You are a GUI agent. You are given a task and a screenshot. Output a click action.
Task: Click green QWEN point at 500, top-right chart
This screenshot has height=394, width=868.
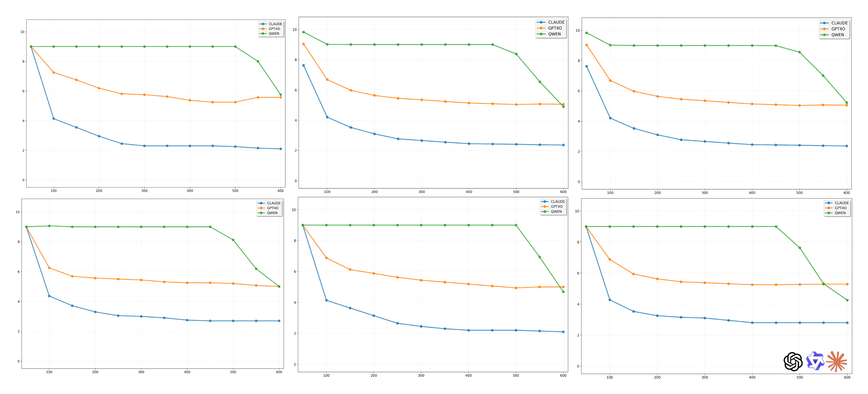click(799, 52)
